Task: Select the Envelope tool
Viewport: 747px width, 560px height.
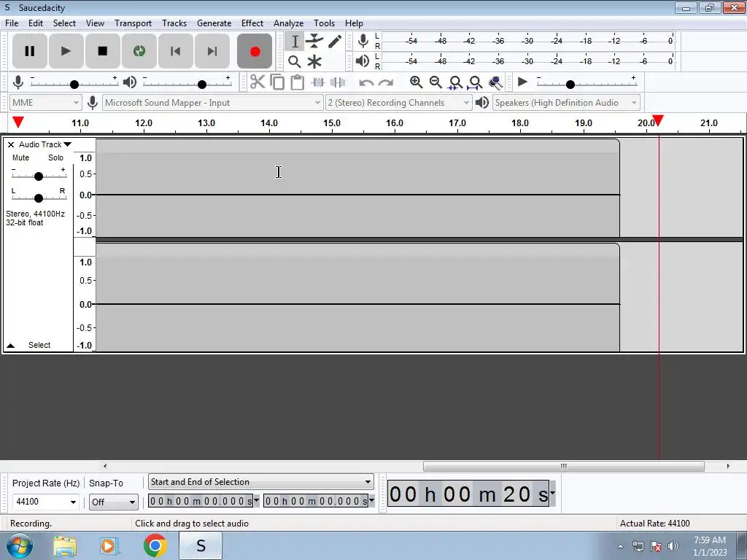Action: click(314, 42)
